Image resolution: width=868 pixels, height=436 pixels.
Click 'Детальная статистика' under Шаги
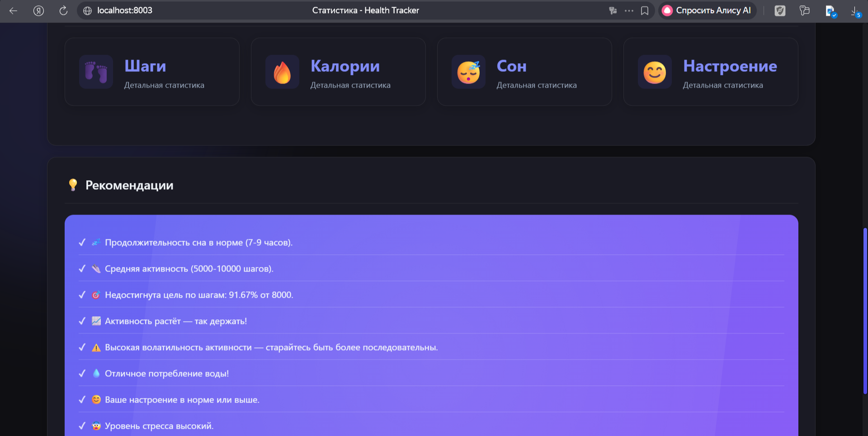(x=164, y=85)
